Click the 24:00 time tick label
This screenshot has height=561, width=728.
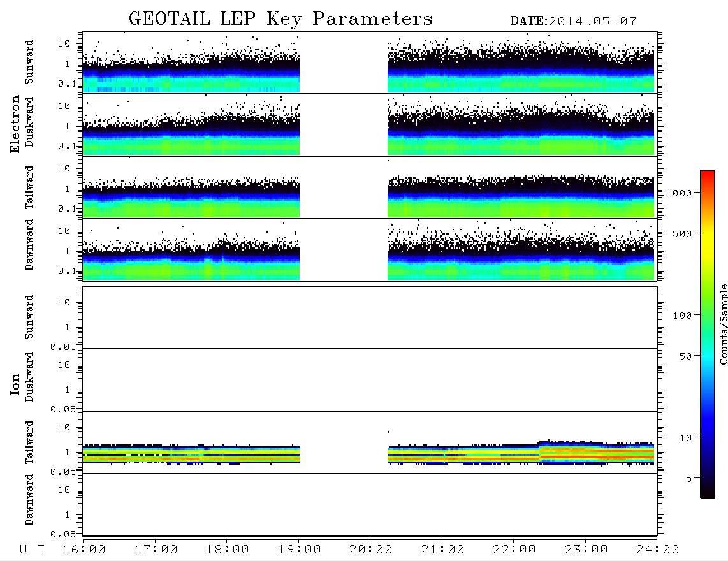(658, 550)
